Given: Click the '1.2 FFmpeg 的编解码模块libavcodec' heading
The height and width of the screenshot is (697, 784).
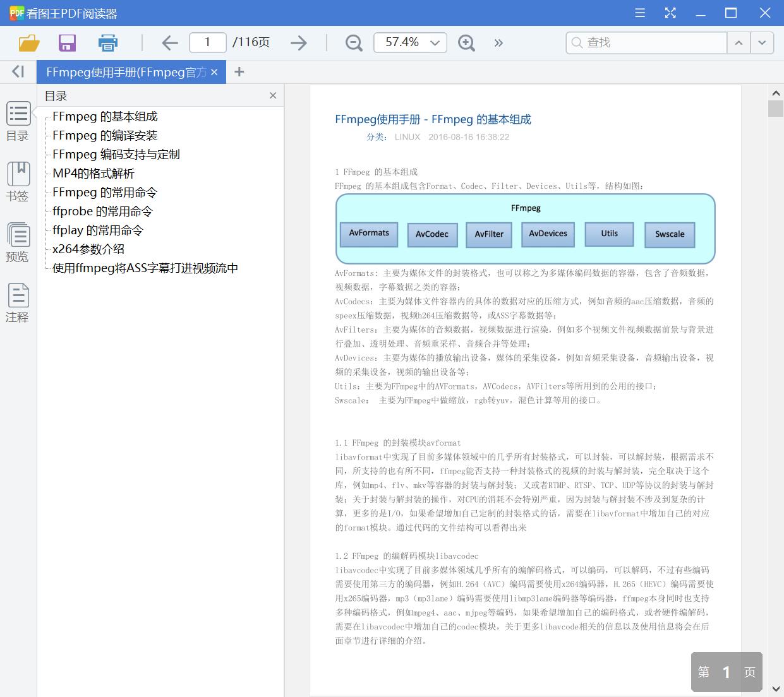Looking at the screenshot, I should [x=407, y=556].
